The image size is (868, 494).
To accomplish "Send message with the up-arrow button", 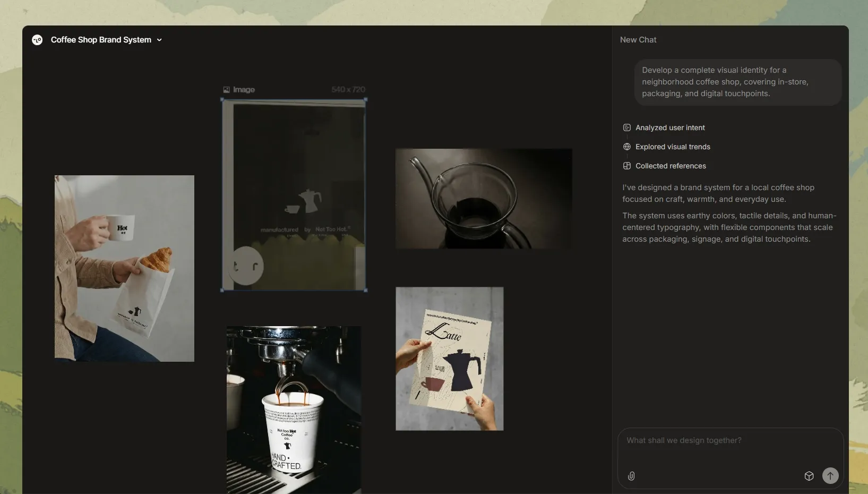I will coord(830,475).
